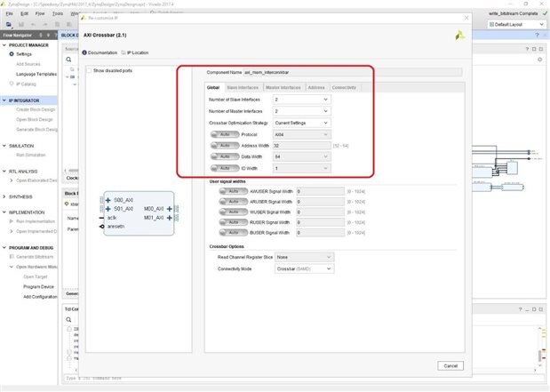Viewport: 550px width, 392px height.
Task: Click the Generate Bitstream icon in Flow Navigator
Action: pyautogui.click(x=12, y=257)
